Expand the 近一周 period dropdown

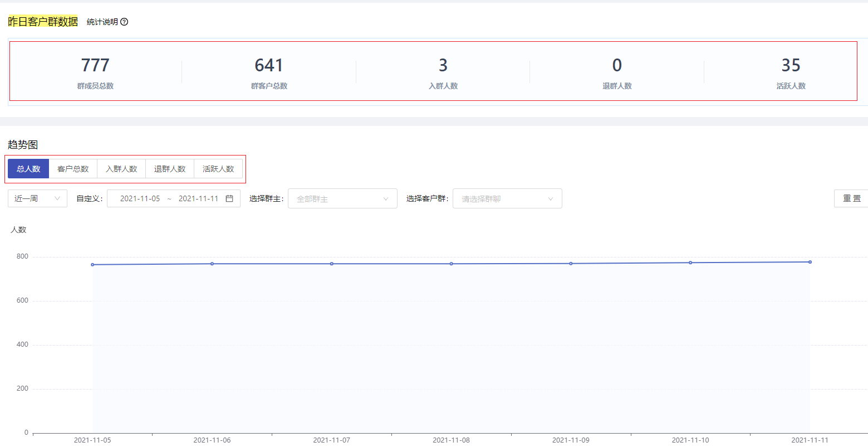(37, 198)
